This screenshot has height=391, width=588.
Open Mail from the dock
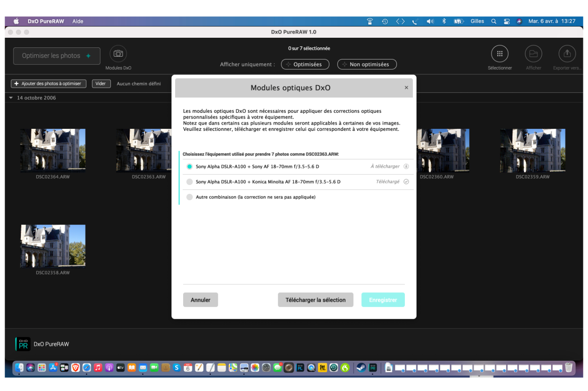click(x=143, y=368)
